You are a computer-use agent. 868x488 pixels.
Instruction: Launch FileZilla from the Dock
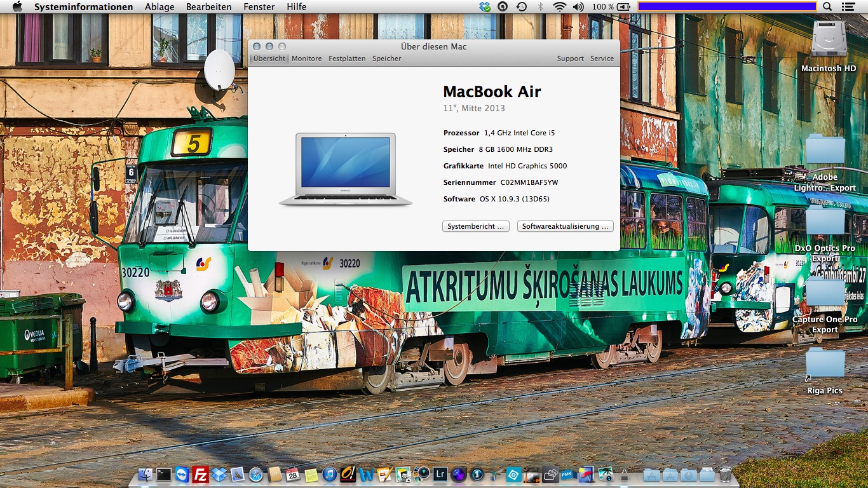coord(200,475)
